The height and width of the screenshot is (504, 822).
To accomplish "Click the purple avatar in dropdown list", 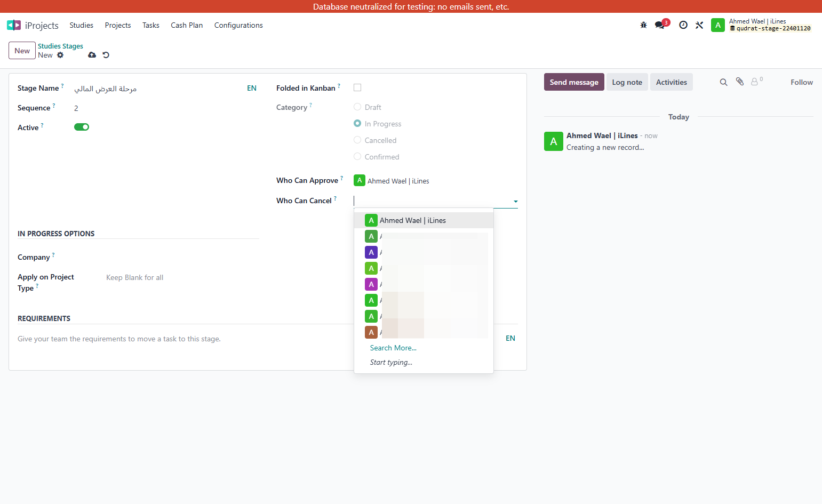I will click(371, 252).
